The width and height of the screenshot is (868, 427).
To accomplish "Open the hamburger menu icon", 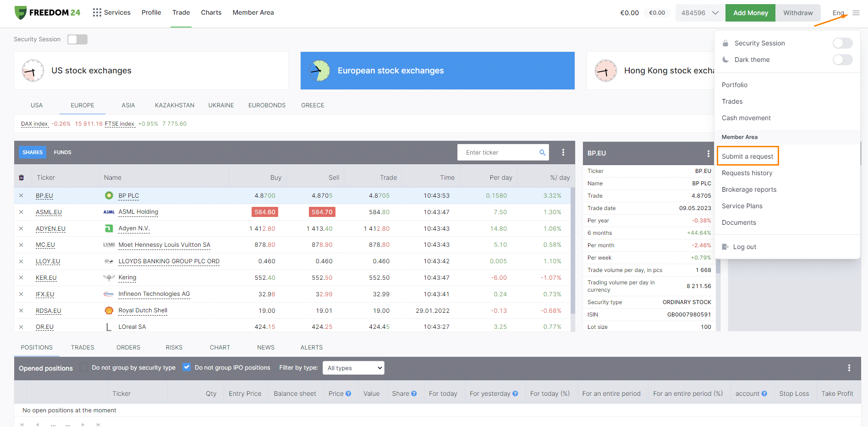I will click(856, 13).
